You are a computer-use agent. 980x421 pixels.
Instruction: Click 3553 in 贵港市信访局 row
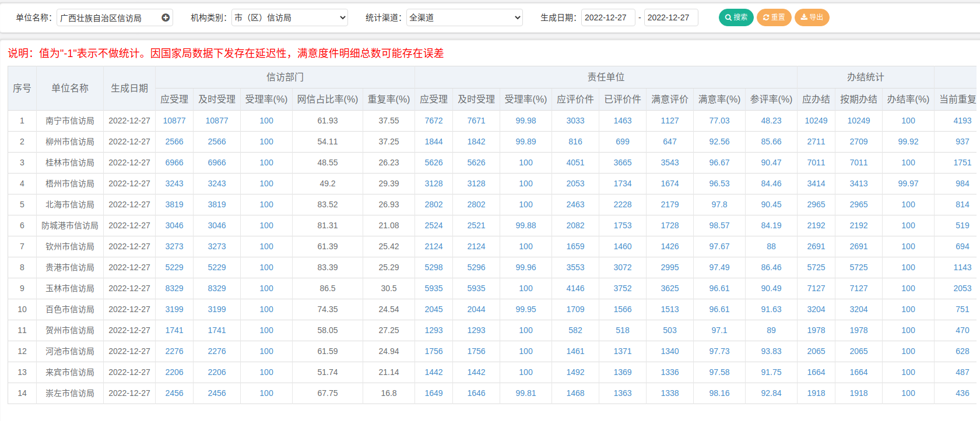[575, 267]
